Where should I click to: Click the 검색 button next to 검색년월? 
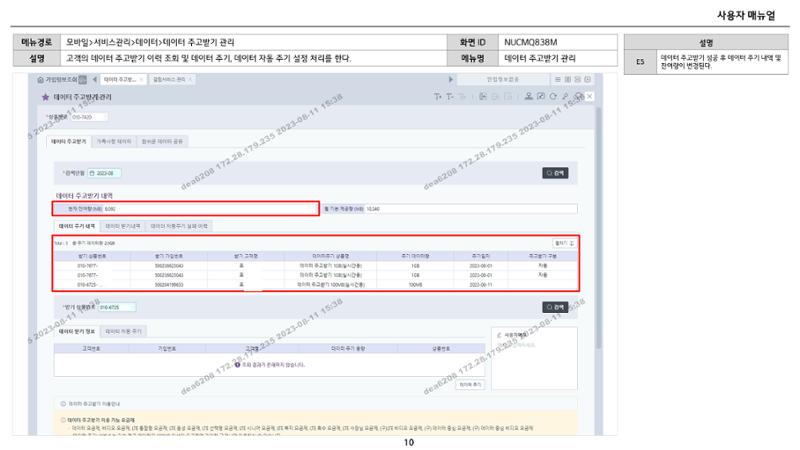(x=555, y=173)
